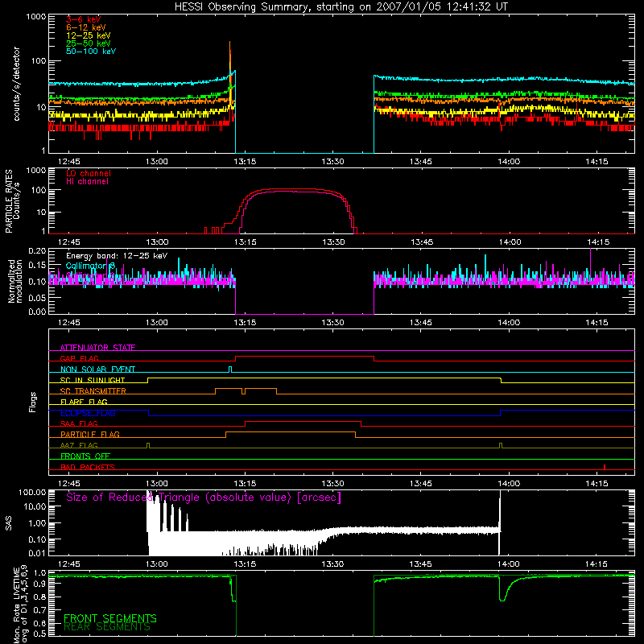Click the 'ATTENUATOR_STATE' flag label

[97, 348]
